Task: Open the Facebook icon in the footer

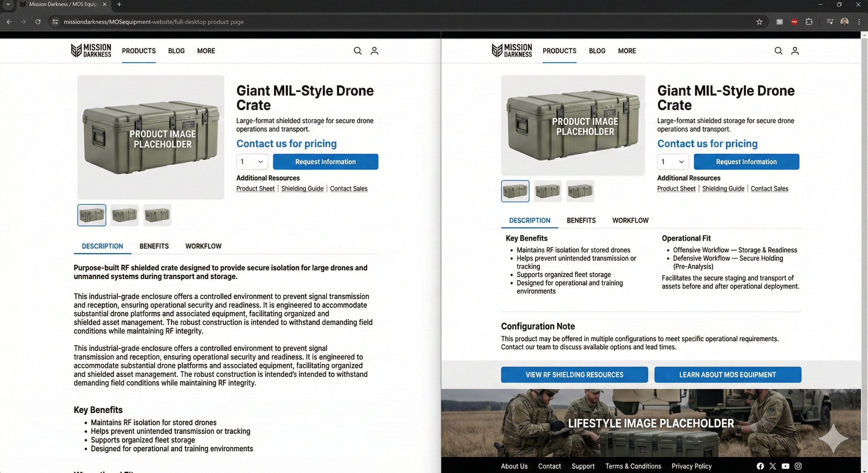Action: pyautogui.click(x=760, y=466)
